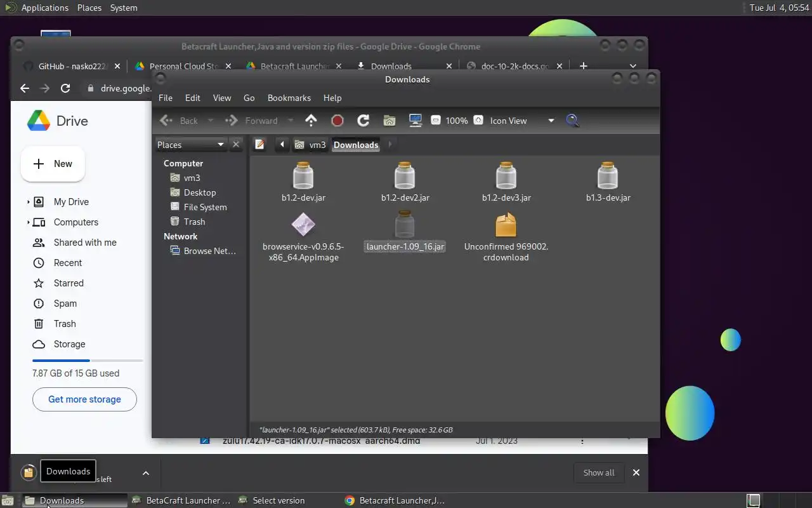Switch to BetaCraft Launcher taskbar window
This screenshot has width=812, height=508.
[x=182, y=500]
